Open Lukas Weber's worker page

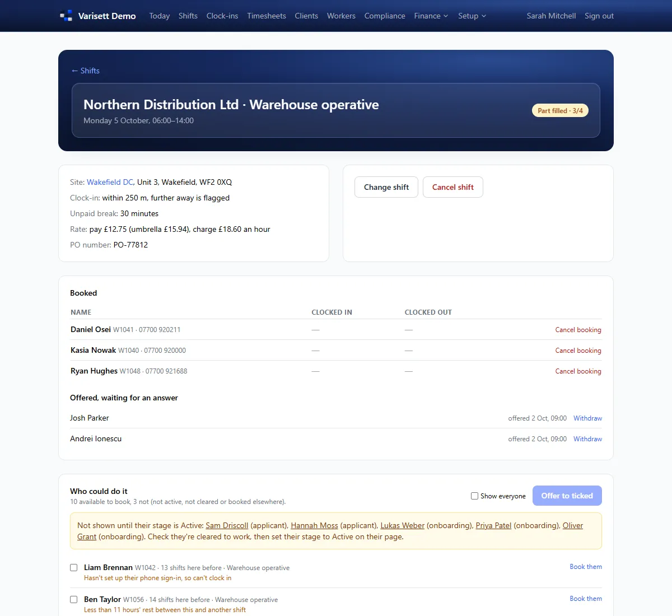[x=403, y=525]
